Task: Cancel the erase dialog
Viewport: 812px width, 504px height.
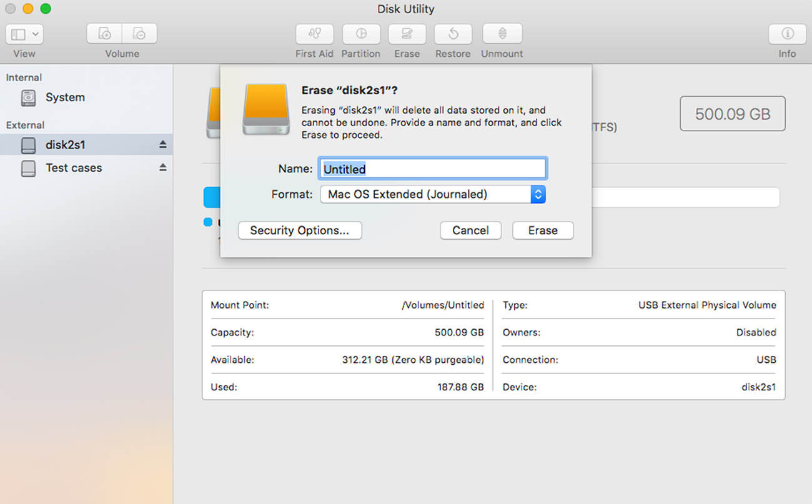Action: (470, 230)
